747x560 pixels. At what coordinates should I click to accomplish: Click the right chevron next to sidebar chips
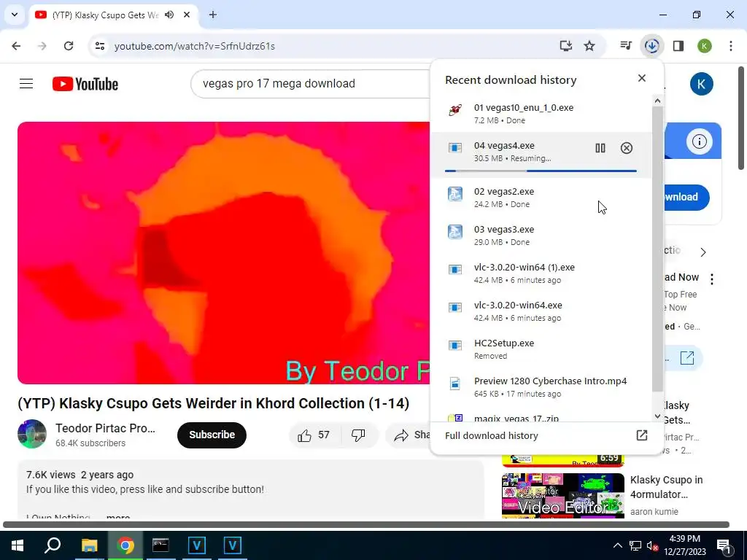[x=703, y=252]
